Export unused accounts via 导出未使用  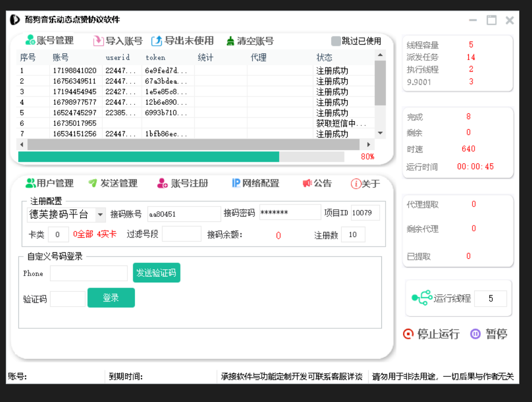tap(157, 41)
